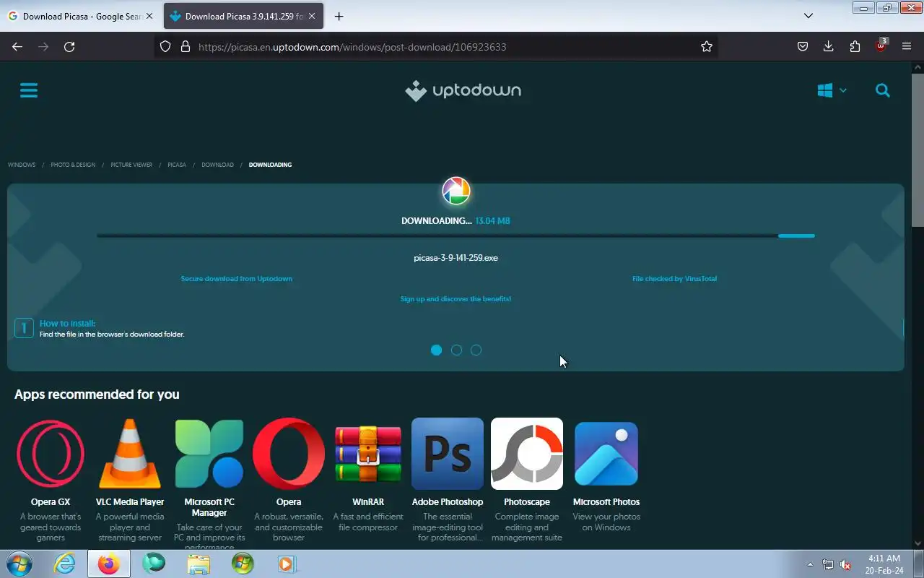Click the muted volume tray icon
The height and width of the screenshot is (578, 924).
845,564
